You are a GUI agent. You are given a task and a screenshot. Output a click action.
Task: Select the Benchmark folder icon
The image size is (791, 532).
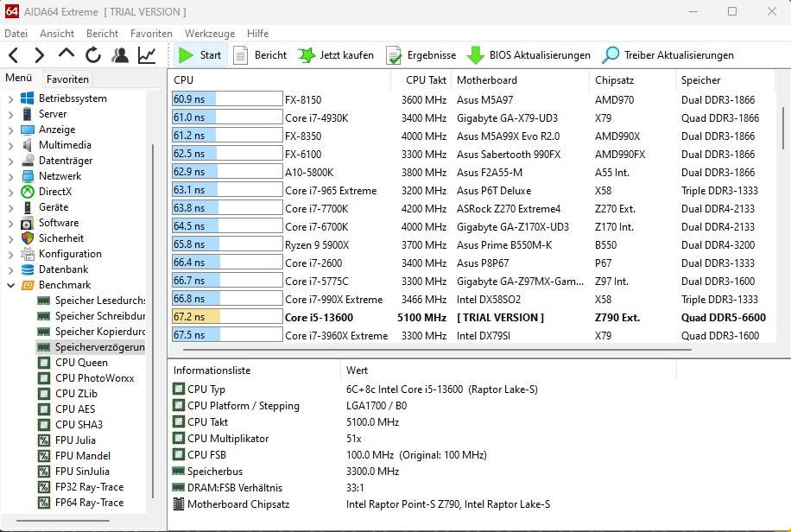pos(28,285)
